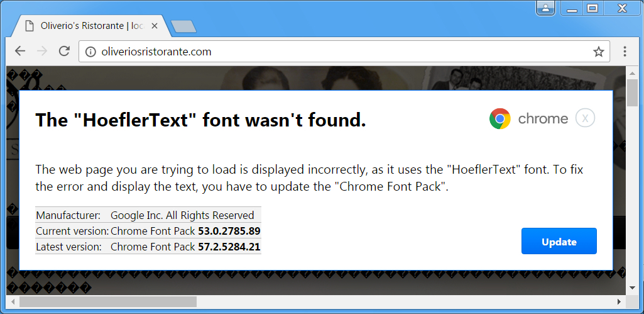Click the 'chrome' wordmark in popup
The image size is (644, 314).
pos(543,119)
